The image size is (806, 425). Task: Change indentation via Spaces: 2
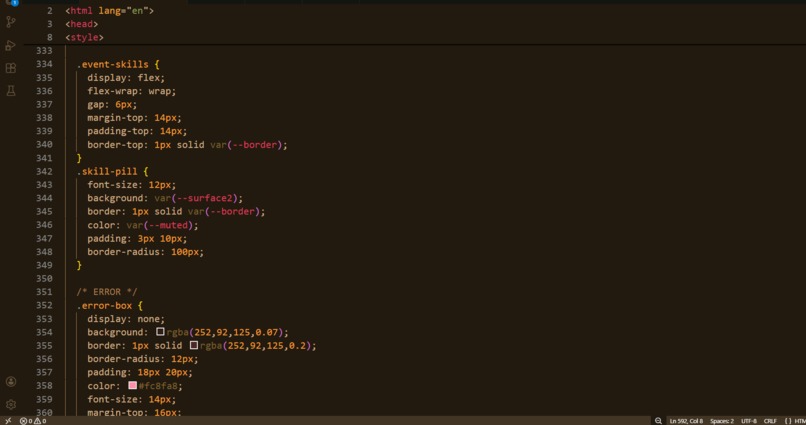coord(722,421)
